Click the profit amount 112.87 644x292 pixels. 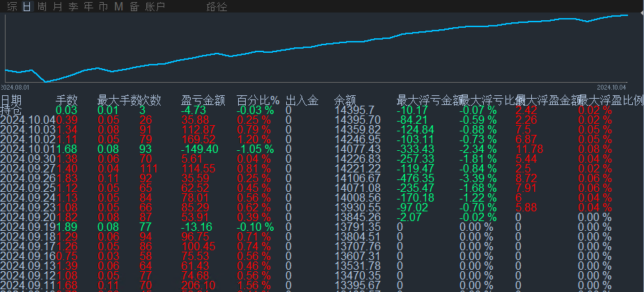[x=198, y=129]
